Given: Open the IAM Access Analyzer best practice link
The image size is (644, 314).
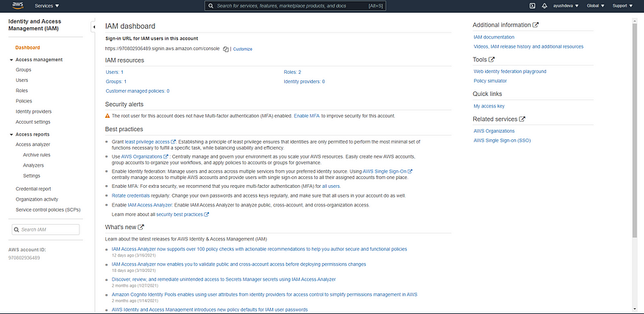Looking at the screenshot, I should point(150,205).
